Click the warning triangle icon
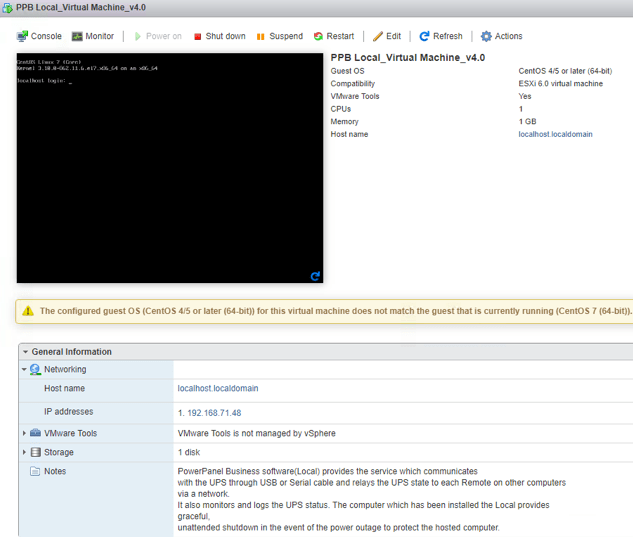 28,311
